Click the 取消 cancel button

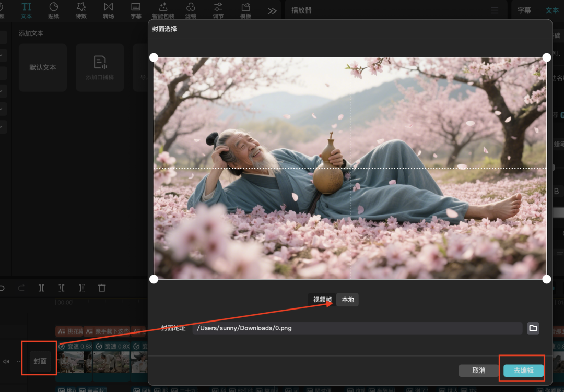[x=478, y=370]
